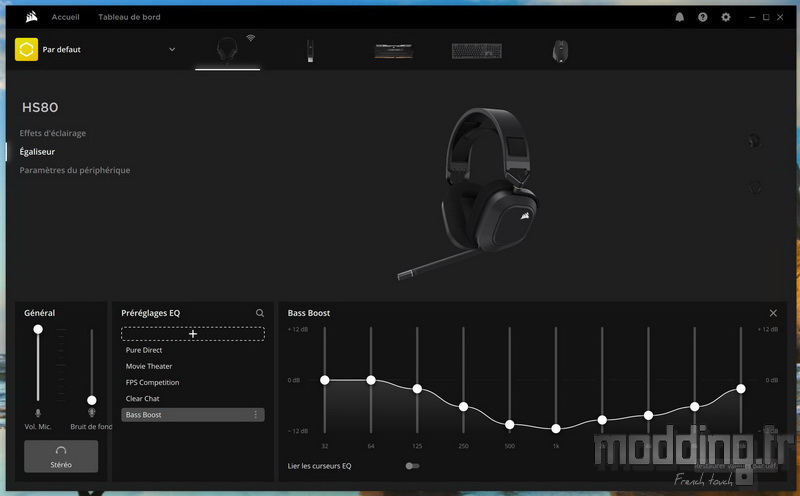Click the HS80 device title
Viewport: 800px width, 496px height.
click(40, 108)
